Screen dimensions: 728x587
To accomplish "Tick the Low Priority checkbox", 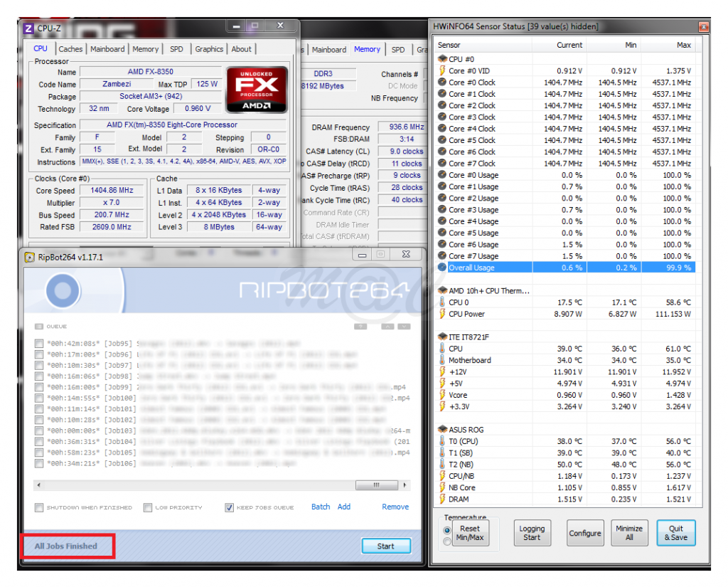I will pyautogui.click(x=148, y=507).
